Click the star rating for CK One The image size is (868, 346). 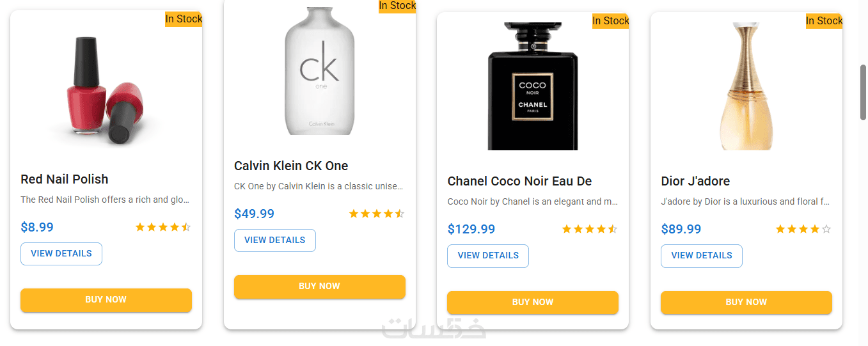click(x=376, y=214)
